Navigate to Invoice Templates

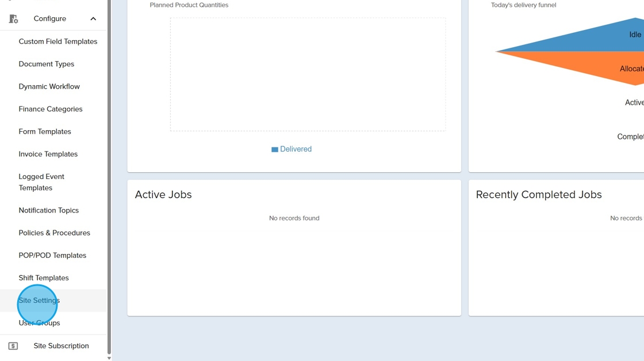[x=48, y=154]
